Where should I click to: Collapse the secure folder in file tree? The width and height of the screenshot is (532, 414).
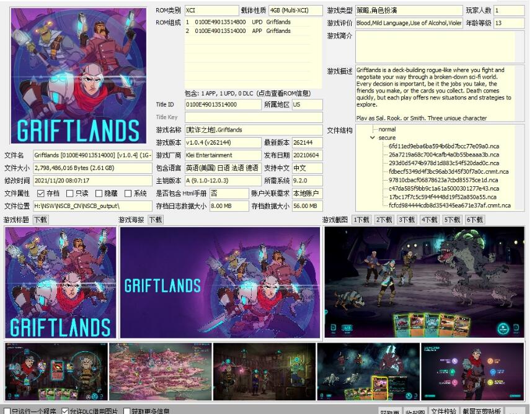(x=373, y=138)
